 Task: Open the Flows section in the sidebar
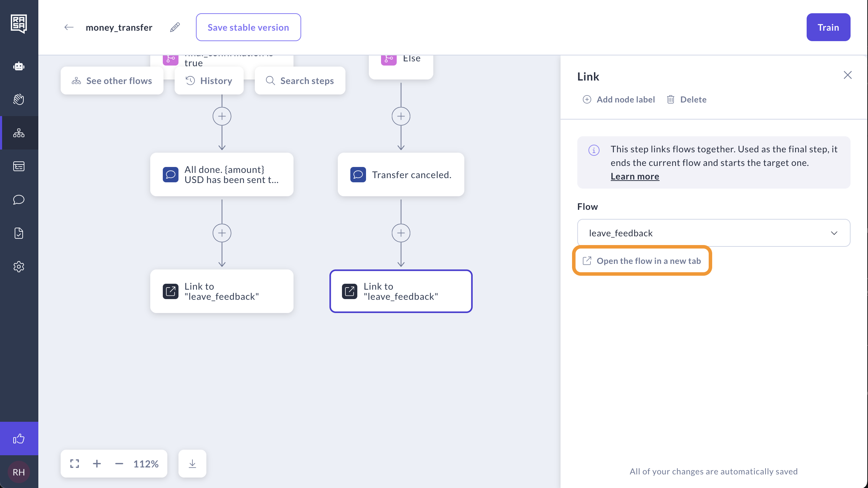(19, 133)
